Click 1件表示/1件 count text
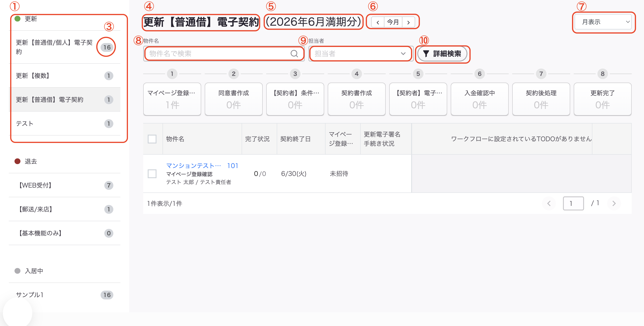 click(x=165, y=203)
